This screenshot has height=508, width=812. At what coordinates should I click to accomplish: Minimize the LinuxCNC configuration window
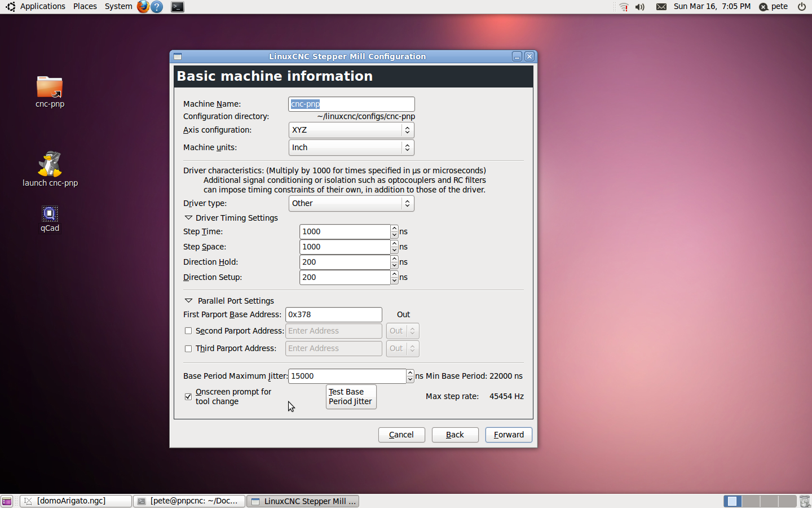pyautogui.click(x=517, y=56)
